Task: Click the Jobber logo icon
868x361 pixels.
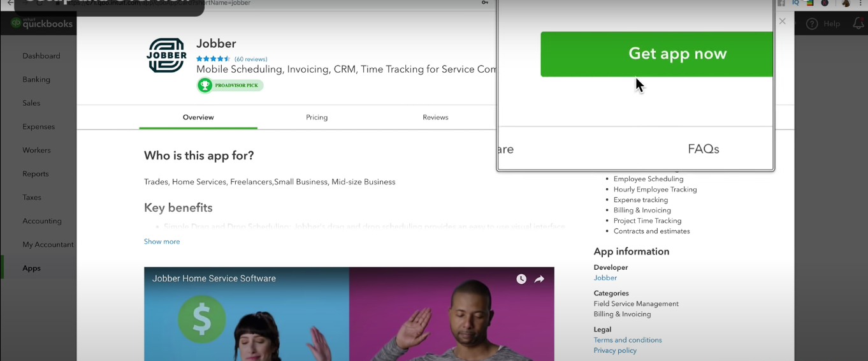Action: (166, 55)
